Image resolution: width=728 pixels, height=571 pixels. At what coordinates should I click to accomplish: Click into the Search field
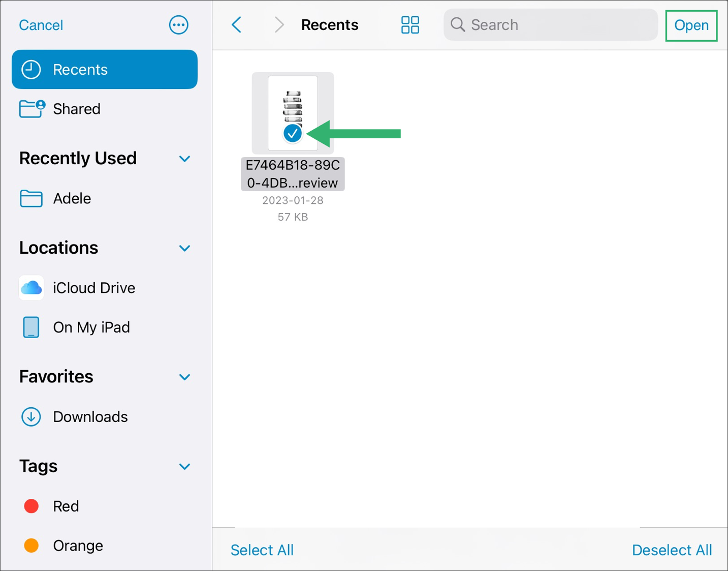pos(551,24)
